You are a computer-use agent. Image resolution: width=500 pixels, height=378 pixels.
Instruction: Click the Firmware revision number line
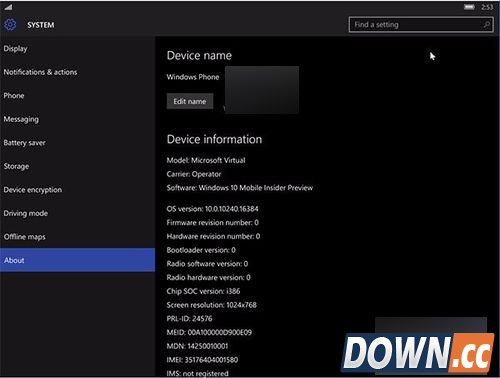click(x=212, y=223)
